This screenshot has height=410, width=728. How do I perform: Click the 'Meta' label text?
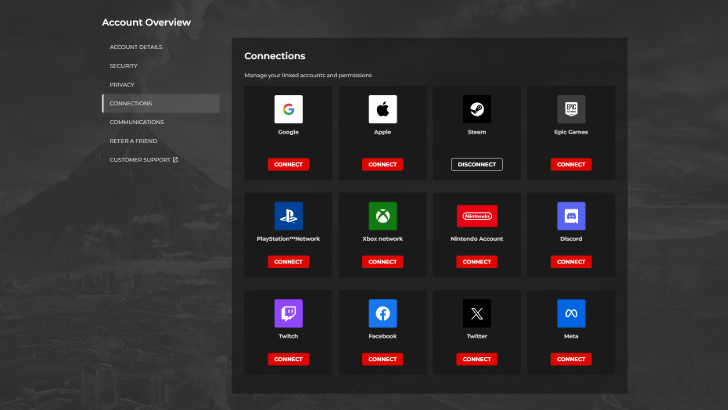click(x=571, y=336)
